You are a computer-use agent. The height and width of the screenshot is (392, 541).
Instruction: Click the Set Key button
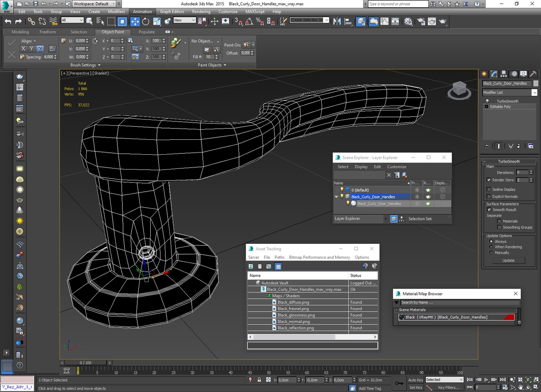pyautogui.click(x=416, y=388)
